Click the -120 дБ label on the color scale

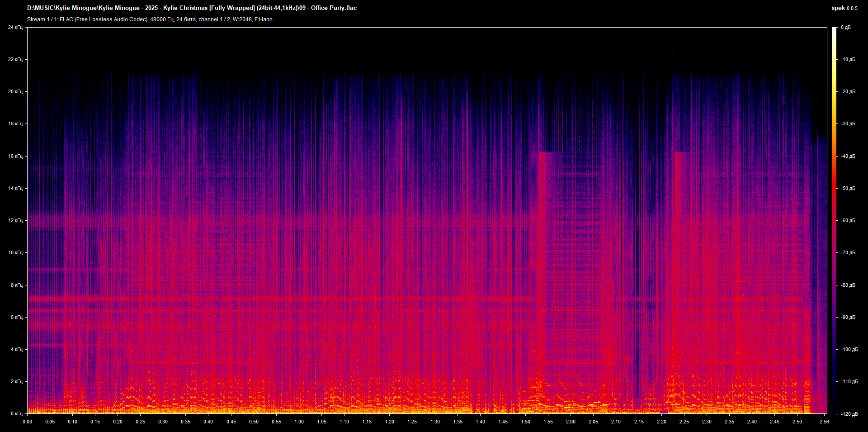849,414
